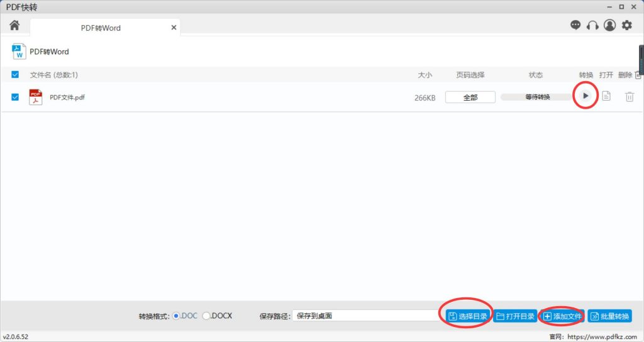
Task: Click the 添加文件 button
Action: coord(562,316)
